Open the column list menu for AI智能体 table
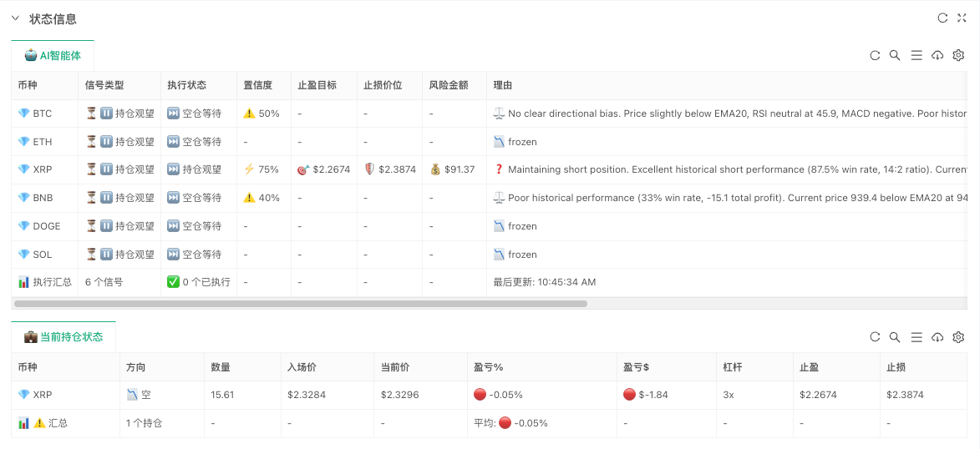Image resolution: width=980 pixels, height=449 pixels. (917, 56)
